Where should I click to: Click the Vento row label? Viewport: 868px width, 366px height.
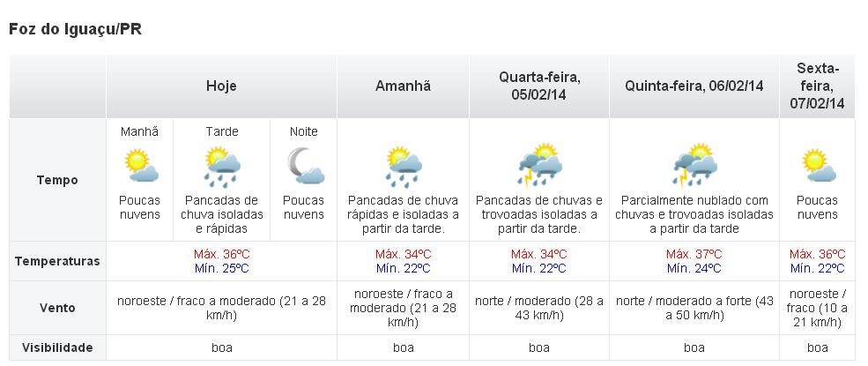pos(57,308)
